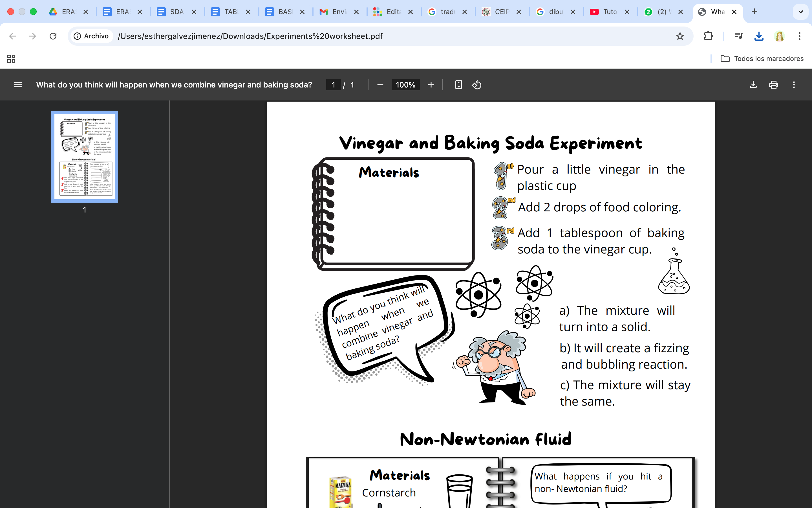Click the fit to page icon
The height and width of the screenshot is (508, 812).
(x=459, y=85)
